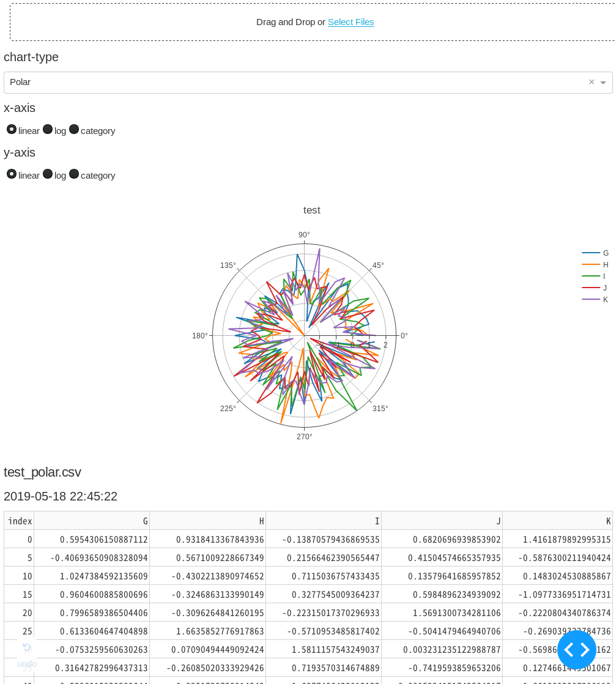This screenshot has height=684, width=616.
Task: Click the 135° angular axis label
Action: [228, 266]
